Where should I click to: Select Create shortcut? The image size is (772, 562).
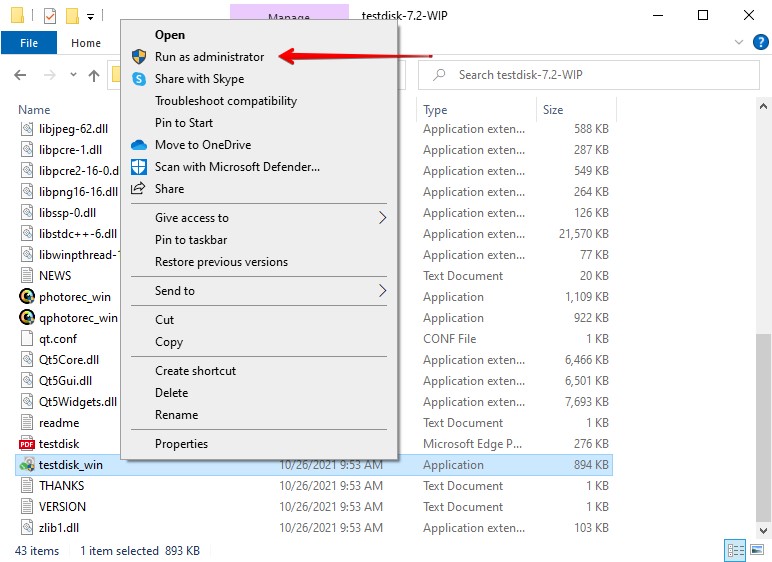(x=195, y=371)
